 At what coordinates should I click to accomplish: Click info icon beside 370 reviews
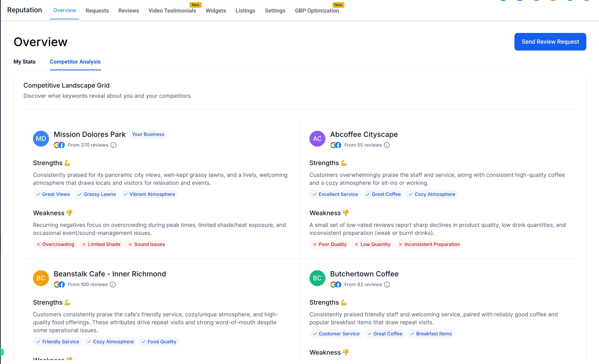(113, 145)
